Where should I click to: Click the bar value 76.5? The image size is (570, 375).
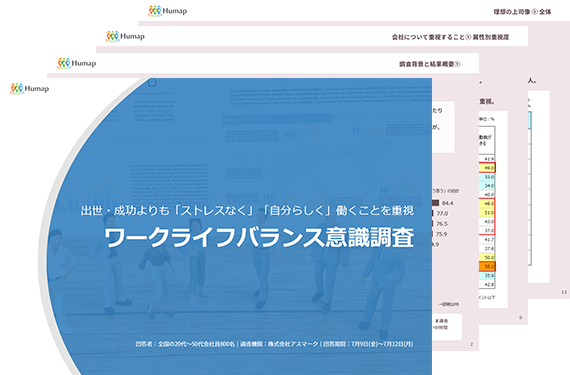(442, 223)
